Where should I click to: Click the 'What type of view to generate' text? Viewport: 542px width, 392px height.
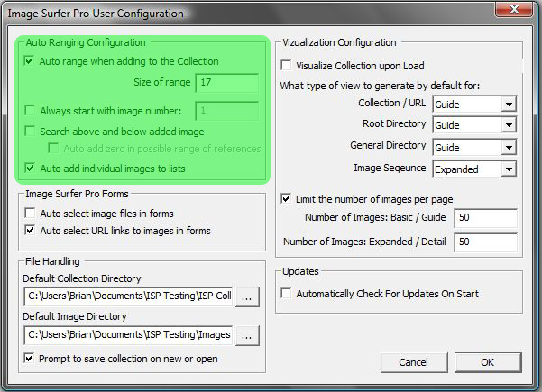tap(380, 86)
